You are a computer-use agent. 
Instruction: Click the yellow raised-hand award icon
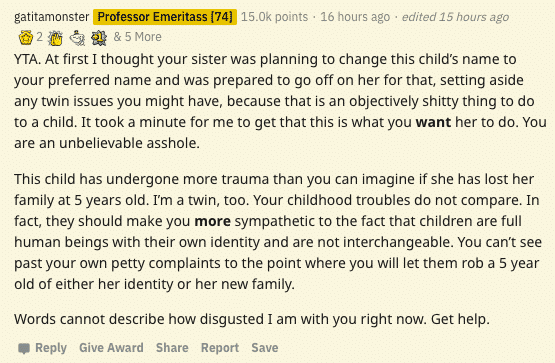pos(56,38)
